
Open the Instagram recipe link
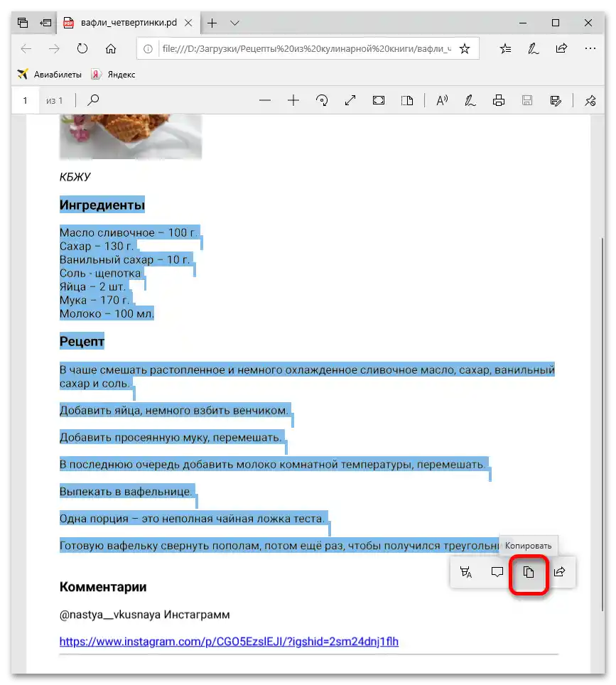(x=228, y=642)
